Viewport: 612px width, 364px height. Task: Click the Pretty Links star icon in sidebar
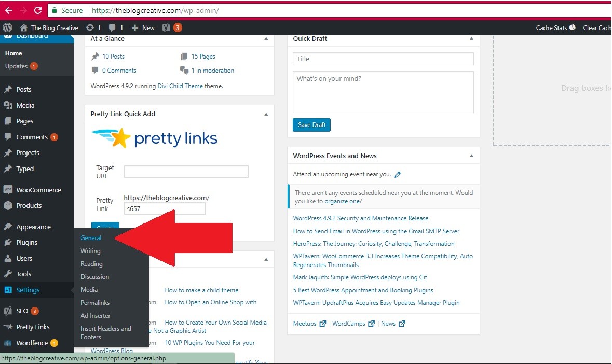point(8,327)
